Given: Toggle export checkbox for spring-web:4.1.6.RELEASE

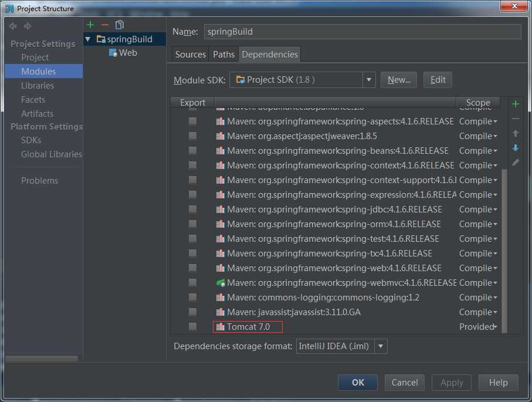Looking at the screenshot, I should pyautogui.click(x=193, y=268).
